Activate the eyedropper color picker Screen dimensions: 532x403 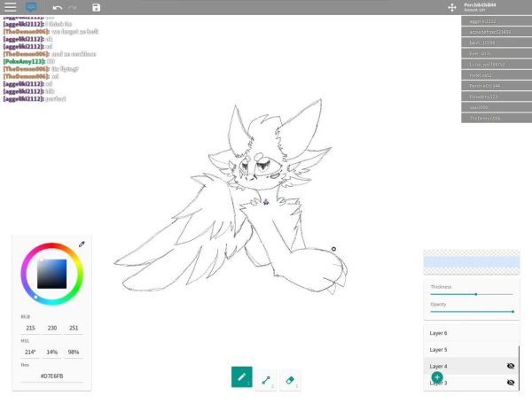click(x=82, y=244)
